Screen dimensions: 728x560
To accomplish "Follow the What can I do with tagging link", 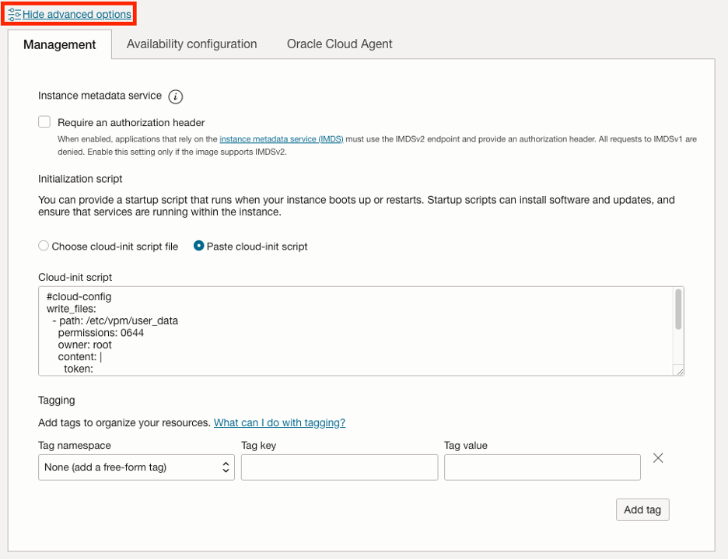I will pos(279,422).
